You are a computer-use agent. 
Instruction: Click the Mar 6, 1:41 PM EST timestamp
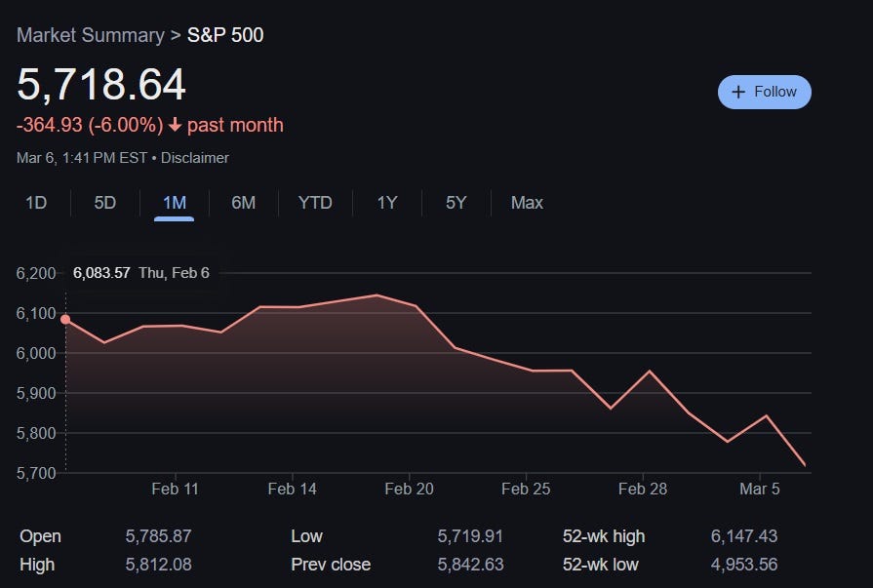coord(82,158)
